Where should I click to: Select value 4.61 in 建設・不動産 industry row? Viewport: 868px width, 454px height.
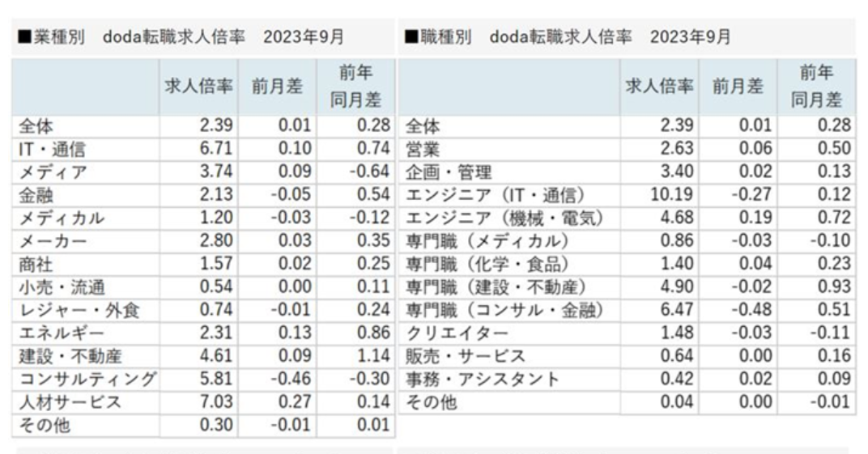[x=216, y=356]
